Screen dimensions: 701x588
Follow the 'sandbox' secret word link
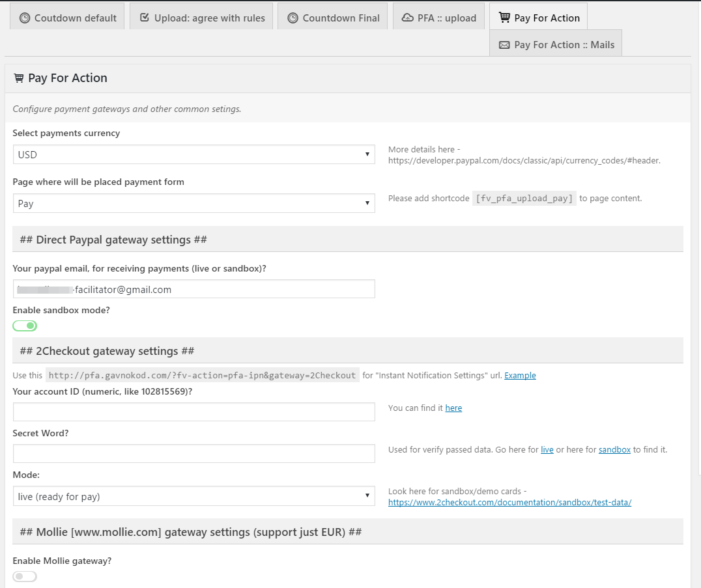(x=614, y=449)
